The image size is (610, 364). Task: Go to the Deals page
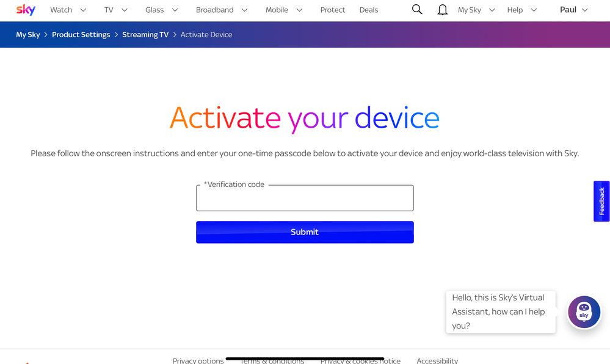click(x=369, y=10)
